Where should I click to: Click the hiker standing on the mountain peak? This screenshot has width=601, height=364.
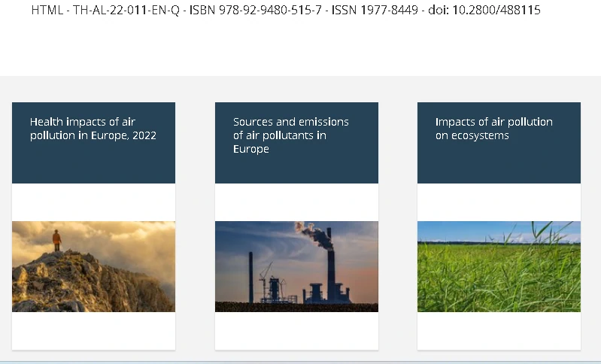(x=56, y=241)
